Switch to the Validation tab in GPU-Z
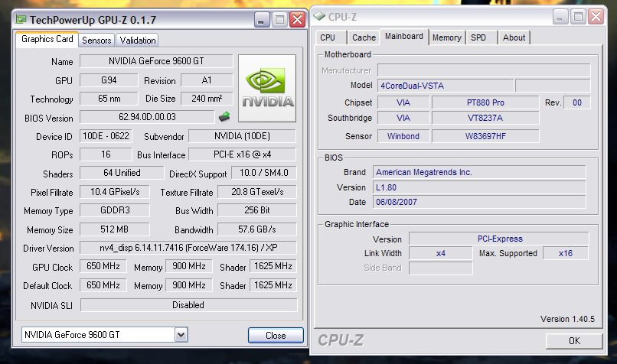Image resolution: width=617 pixels, height=364 pixels. 138,40
